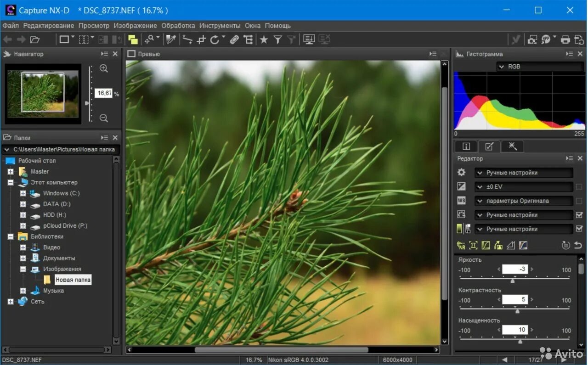The height and width of the screenshot is (365, 588).
Task: Select the retouch bandage brush tool
Action: pyautogui.click(x=234, y=39)
